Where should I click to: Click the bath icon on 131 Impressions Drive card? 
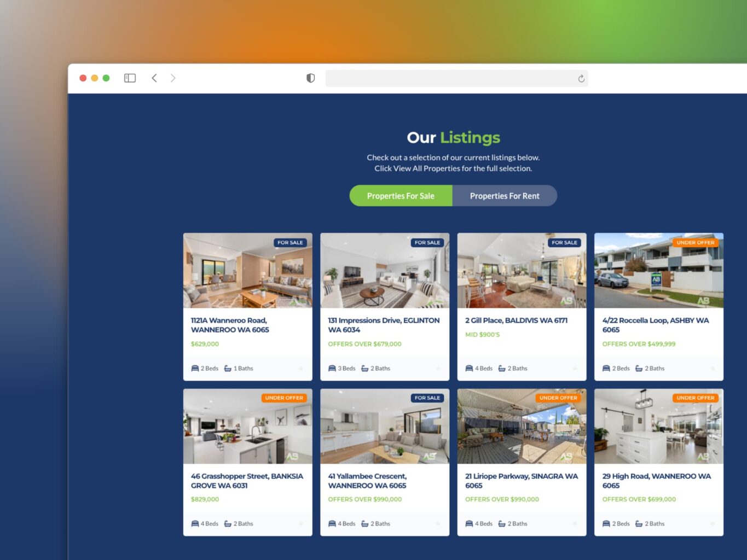point(364,369)
